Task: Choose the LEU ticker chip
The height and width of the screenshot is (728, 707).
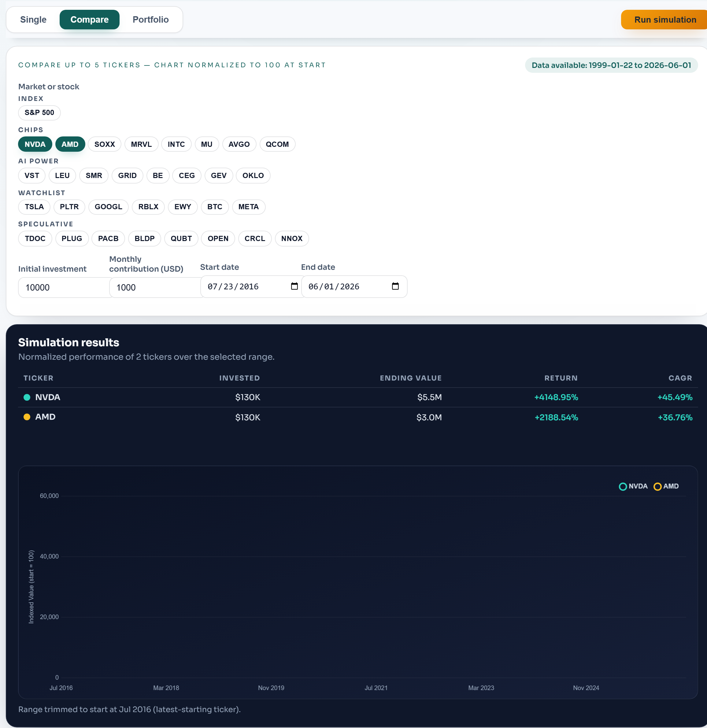Action: coord(62,175)
